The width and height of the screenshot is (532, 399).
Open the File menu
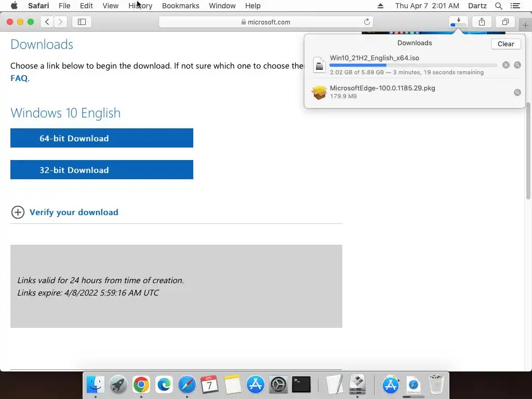pyautogui.click(x=64, y=6)
